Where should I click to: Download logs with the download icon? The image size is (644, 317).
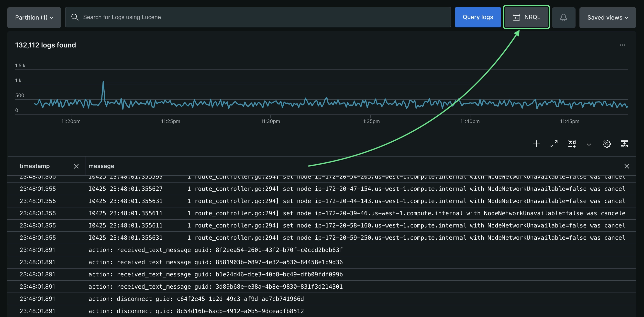[589, 144]
